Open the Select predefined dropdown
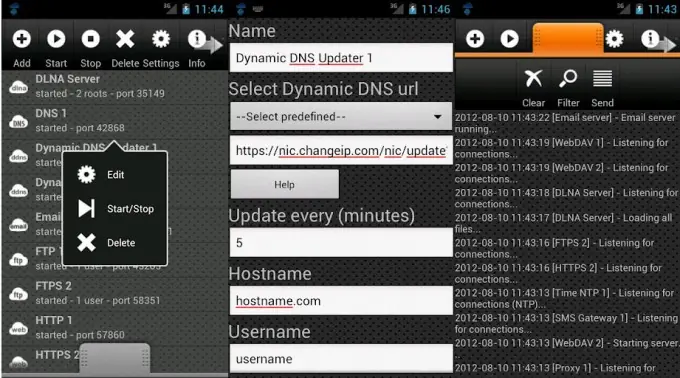Viewport: 680px width, 378px height. point(341,116)
